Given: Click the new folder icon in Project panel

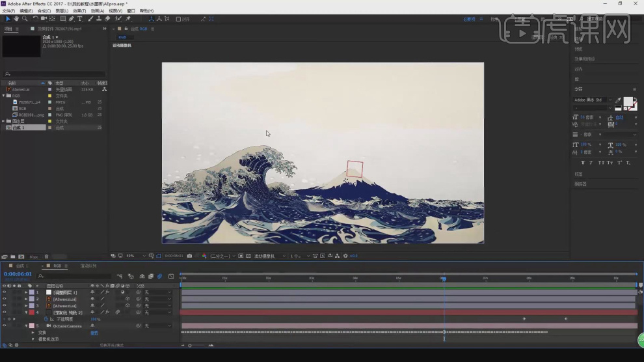Looking at the screenshot, I should [13, 257].
